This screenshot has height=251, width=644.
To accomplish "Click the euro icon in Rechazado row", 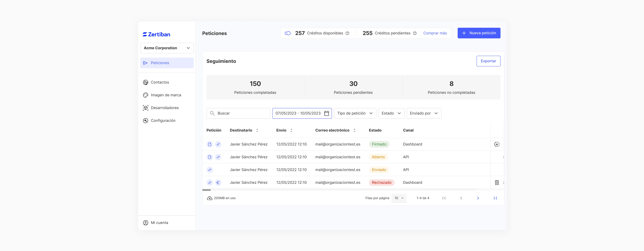I will 218,182.
